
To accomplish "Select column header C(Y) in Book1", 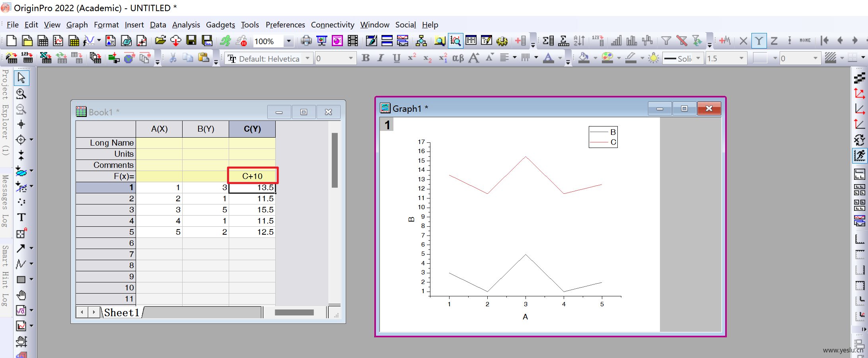I will 252,129.
